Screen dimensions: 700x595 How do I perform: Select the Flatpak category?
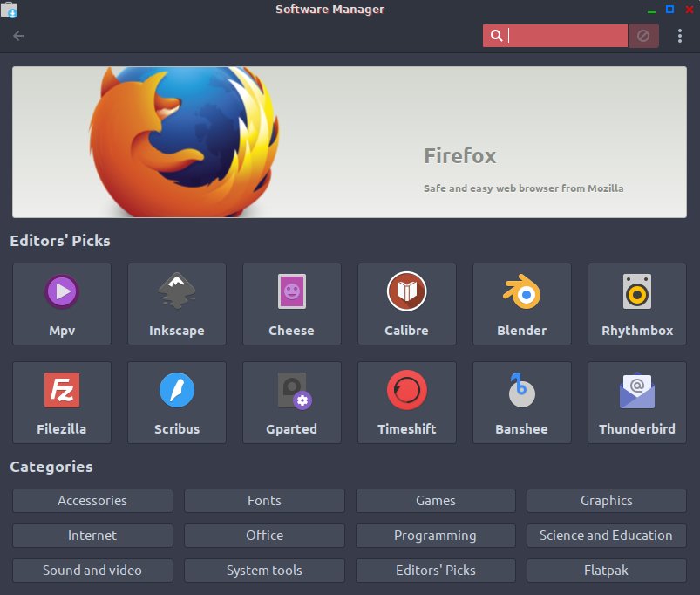tap(606, 571)
